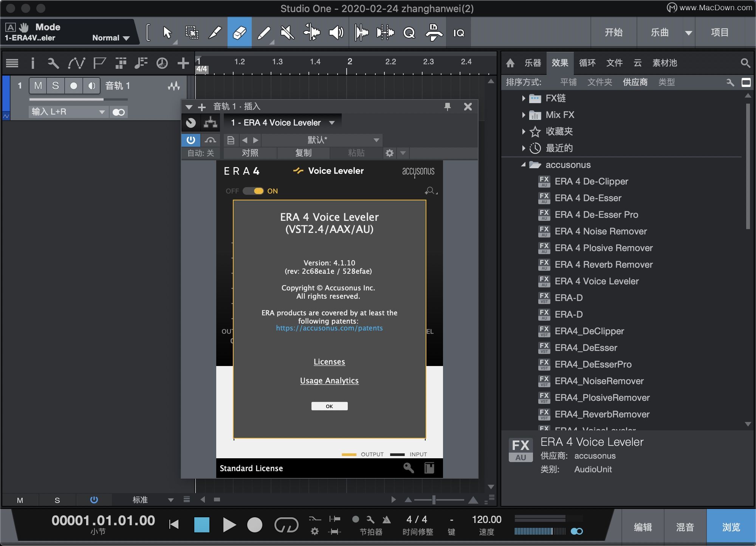
Task: Click the key icon in ERA 4 footer
Action: click(408, 468)
